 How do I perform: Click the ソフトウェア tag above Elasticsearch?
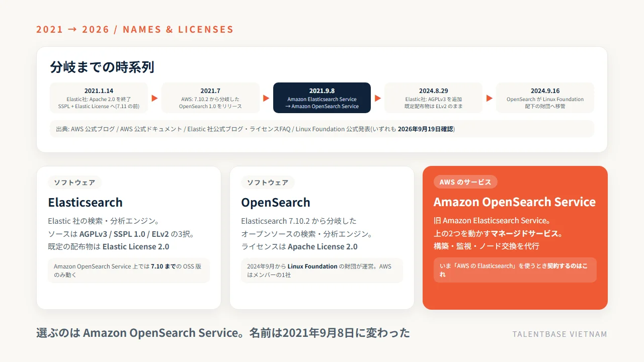pyautogui.click(x=74, y=183)
